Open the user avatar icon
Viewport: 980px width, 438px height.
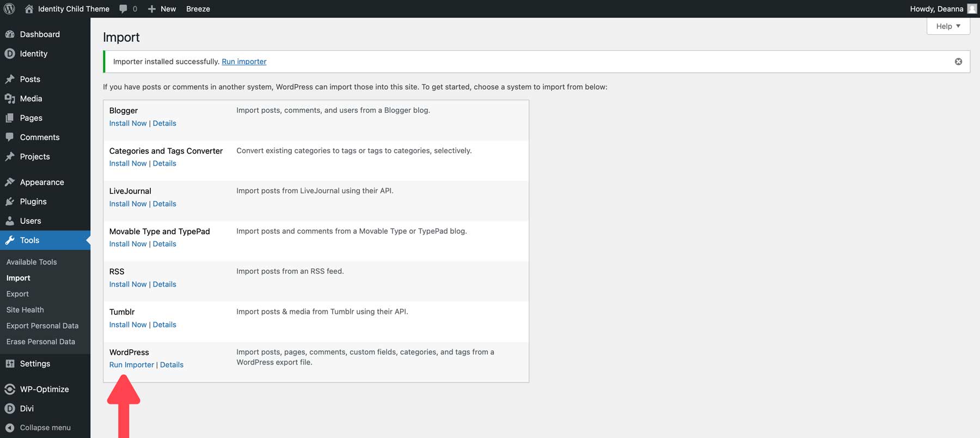(x=972, y=9)
